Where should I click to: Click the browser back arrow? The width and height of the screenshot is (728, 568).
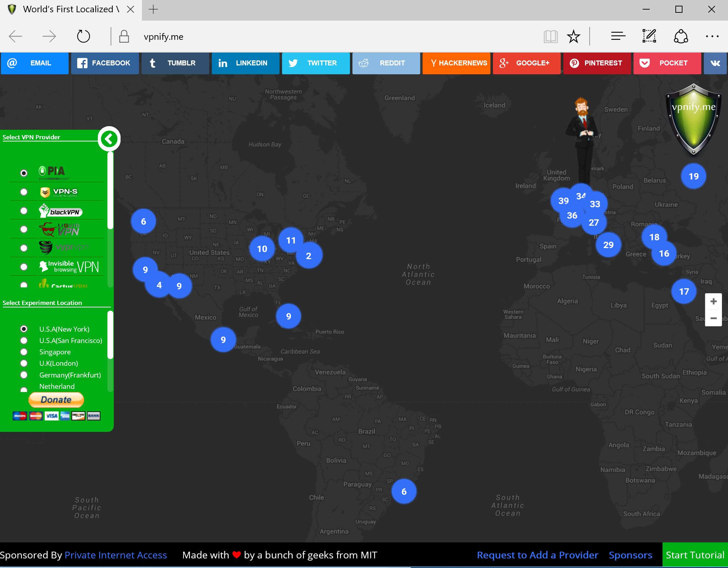click(x=16, y=36)
